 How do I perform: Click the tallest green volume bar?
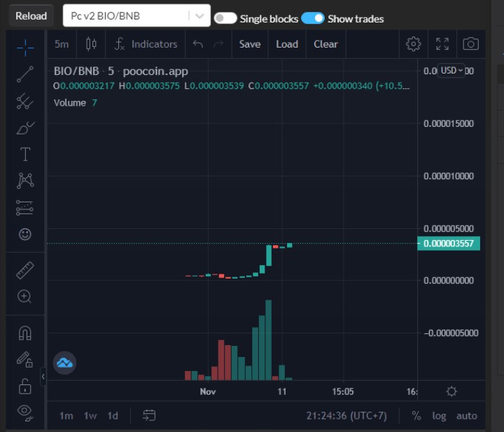[268, 340]
